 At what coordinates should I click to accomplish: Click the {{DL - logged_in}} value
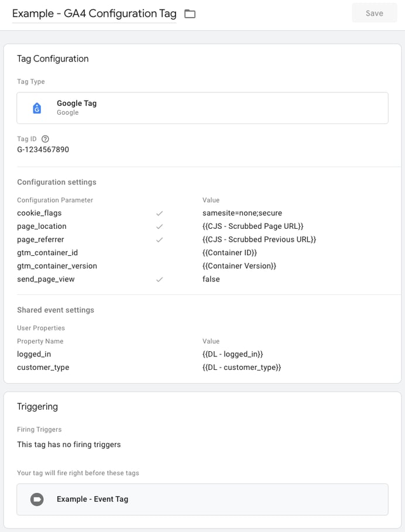click(x=233, y=354)
